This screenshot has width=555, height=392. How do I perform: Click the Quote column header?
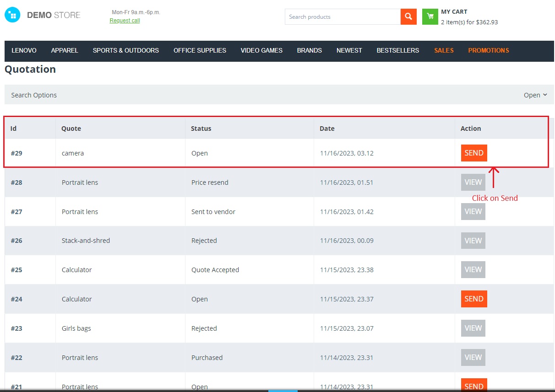pos(71,129)
